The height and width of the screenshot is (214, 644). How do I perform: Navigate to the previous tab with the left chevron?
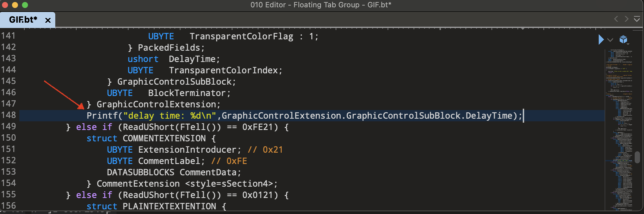pos(616,19)
